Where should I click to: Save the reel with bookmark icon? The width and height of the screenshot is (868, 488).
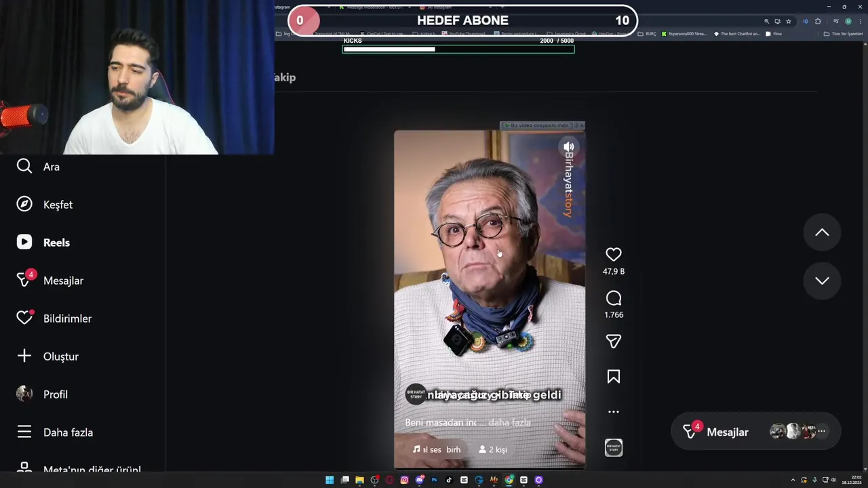(x=614, y=377)
